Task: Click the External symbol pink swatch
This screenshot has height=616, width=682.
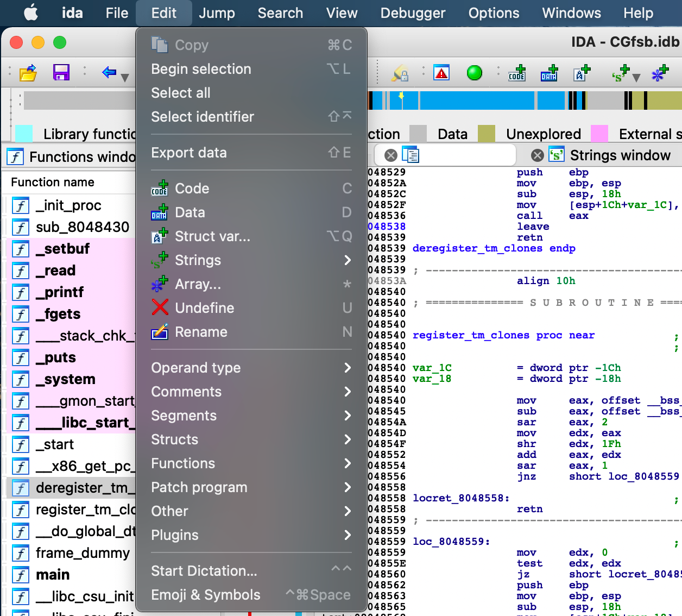Action: coord(599,133)
